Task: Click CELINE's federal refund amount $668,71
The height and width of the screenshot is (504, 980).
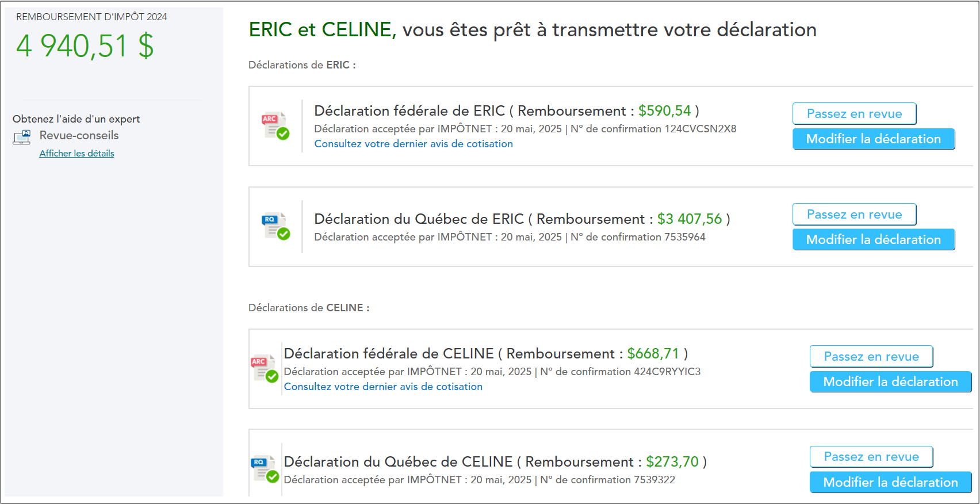Action: point(653,354)
